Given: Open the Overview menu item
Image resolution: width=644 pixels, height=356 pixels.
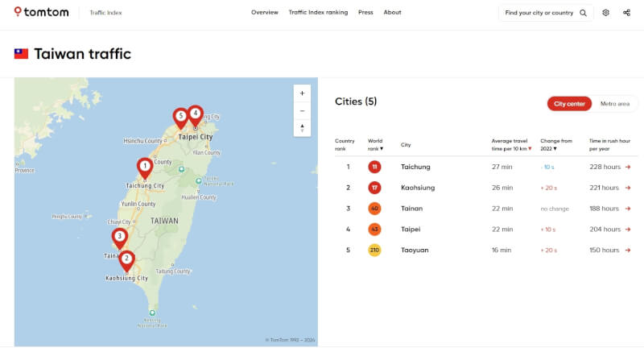Looking at the screenshot, I should [x=265, y=12].
